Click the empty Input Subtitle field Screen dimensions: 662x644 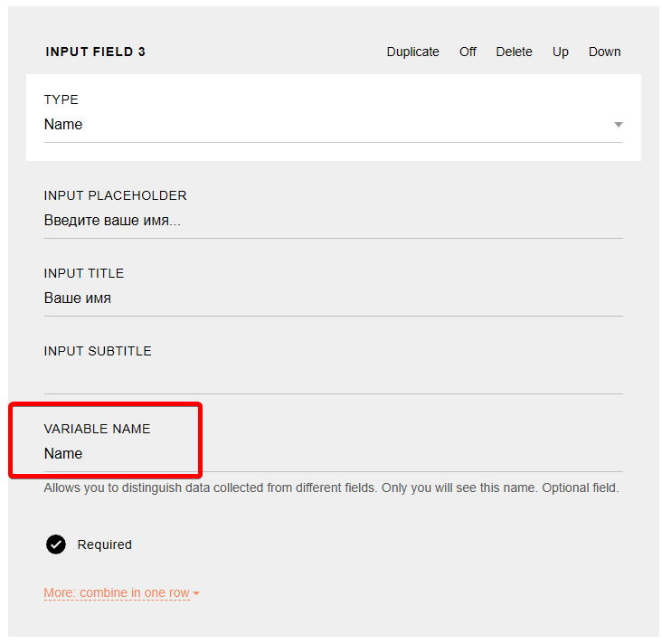point(333,376)
